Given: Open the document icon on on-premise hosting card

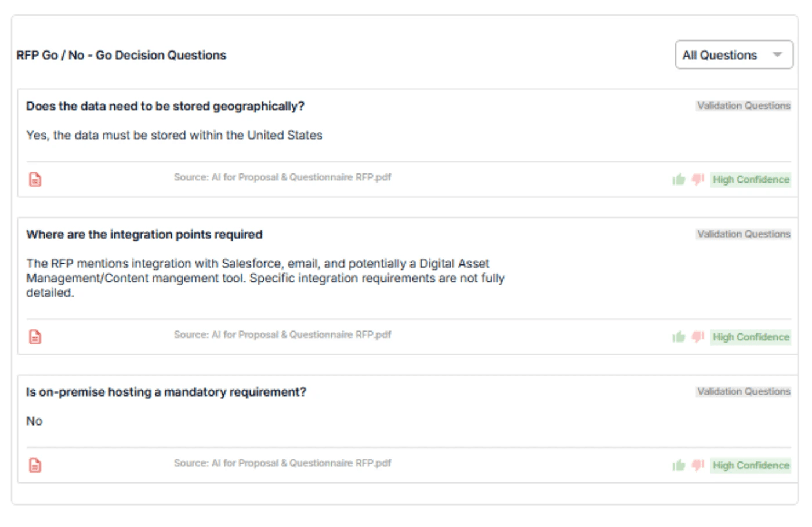Looking at the screenshot, I should click(x=35, y=464).
